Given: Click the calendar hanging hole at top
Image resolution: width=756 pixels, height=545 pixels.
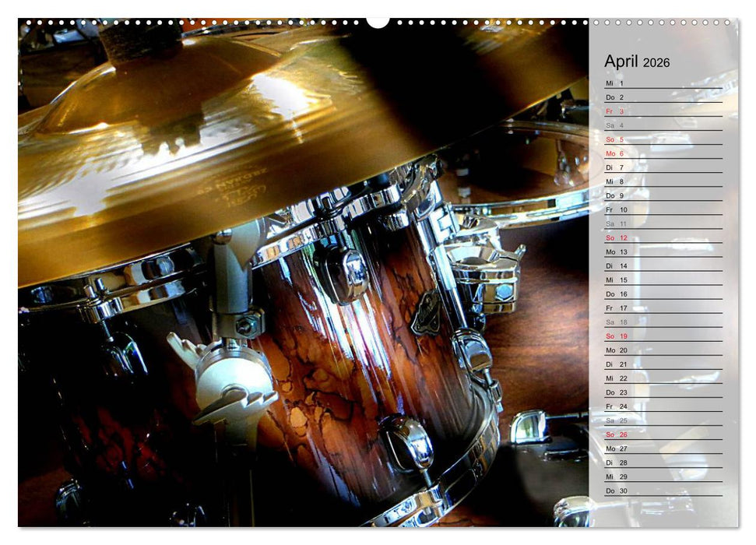Looking at the screenshot, I should [x=378, y=21].
